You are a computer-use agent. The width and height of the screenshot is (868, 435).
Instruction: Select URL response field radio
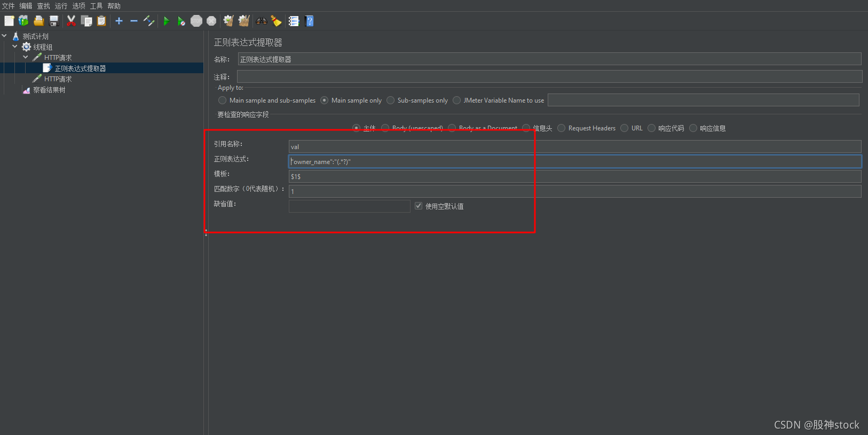[x=624, y=128]
